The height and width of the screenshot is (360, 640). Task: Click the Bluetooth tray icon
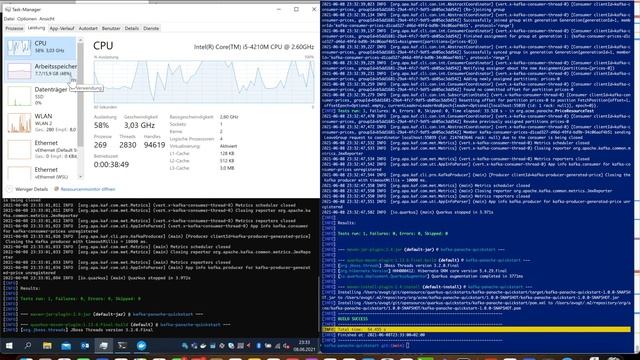point(259,346)
